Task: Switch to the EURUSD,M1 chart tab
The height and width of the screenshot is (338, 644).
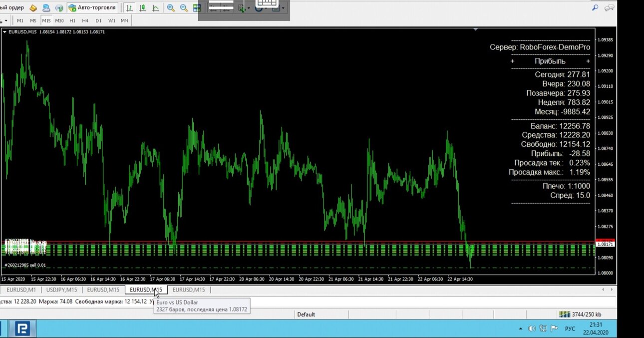Action: point(21,290)
